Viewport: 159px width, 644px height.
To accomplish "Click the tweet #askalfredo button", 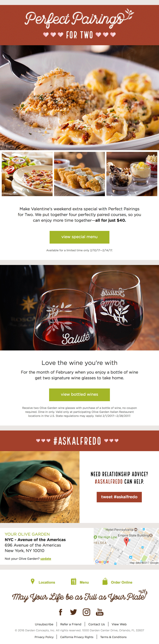I will 119,497.
